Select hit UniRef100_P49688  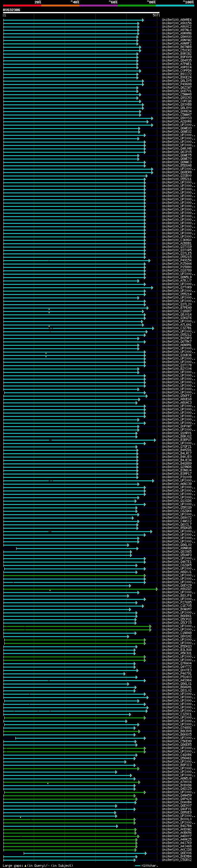pyautogui.click(x=177, y=84)
